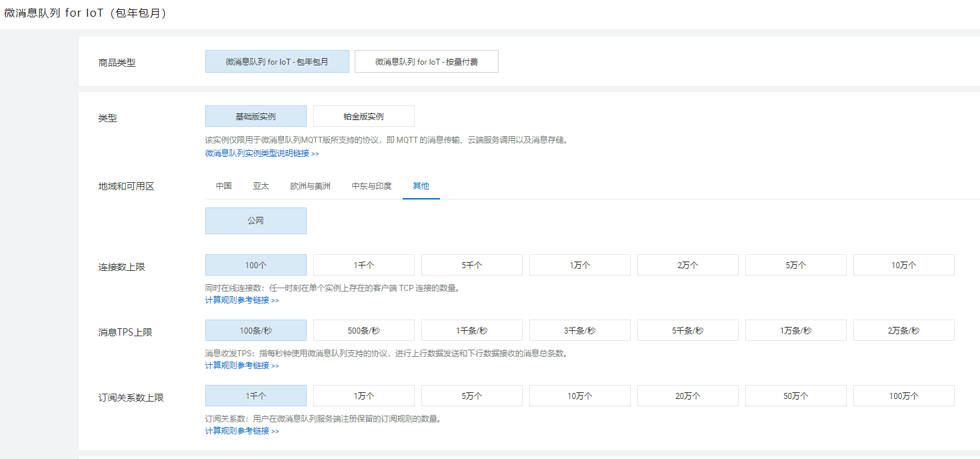Image resolution: width=980 pixels, height=459 pixels.
Task: Set message TPS to 1千条/秒
Action: pyautogui.click(x=472, y=330)
